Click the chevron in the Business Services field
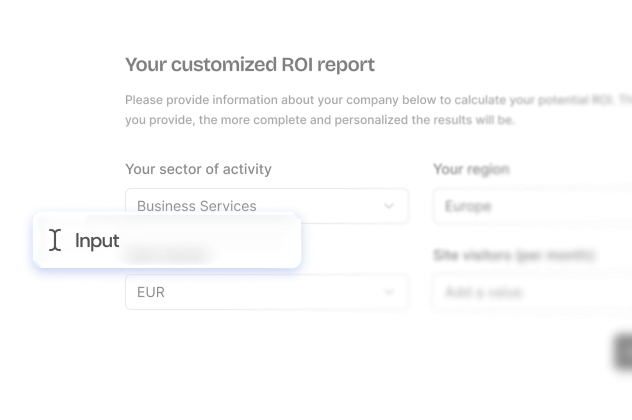632x420 pixels. 389,206
